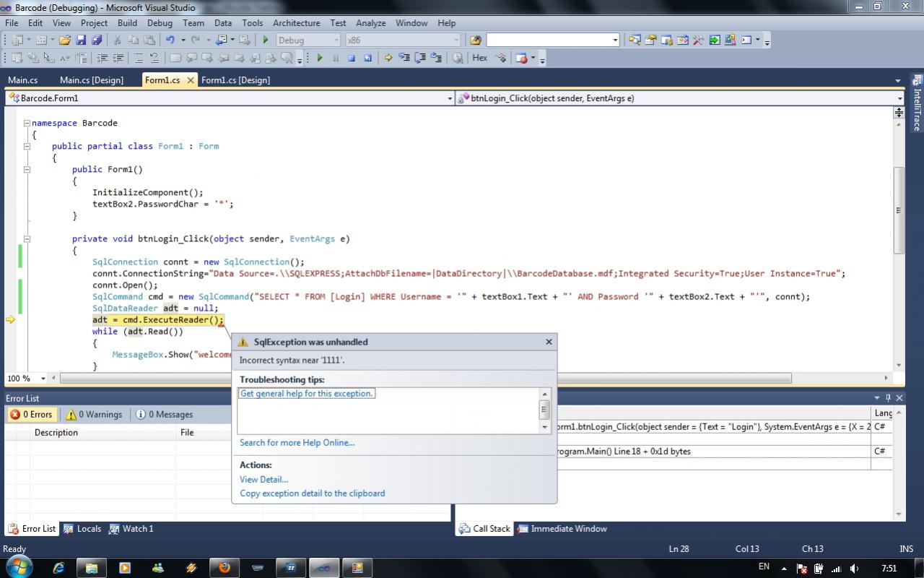Click the View Detail link
This screenshot has width=924, height=578.
264,480
